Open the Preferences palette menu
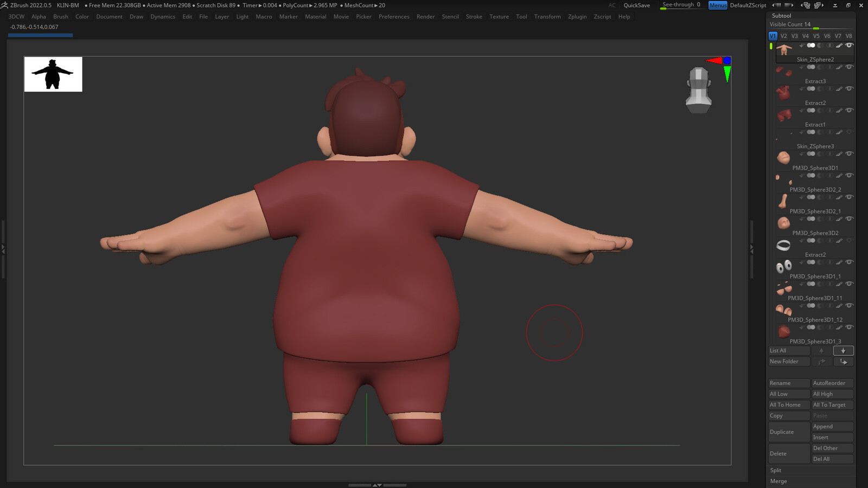The height and width of the screenshot is (488, 868). [394, 17]
